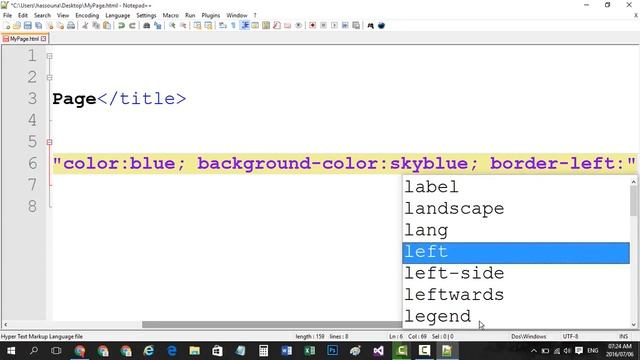This screenshot has width=640, height=360.
Task: Click the Close document toolbar icon
Action: coord(50,26)
